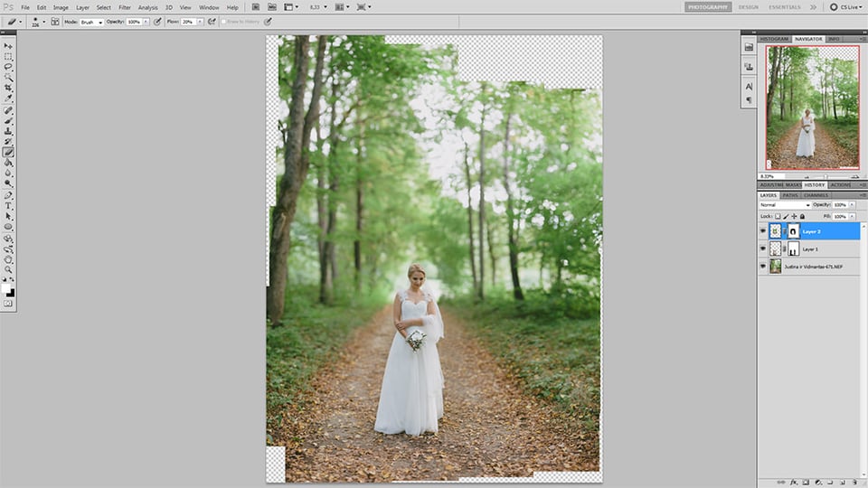
Task: Select the Clone Stamp tool
Action: [x=8, y=131]
